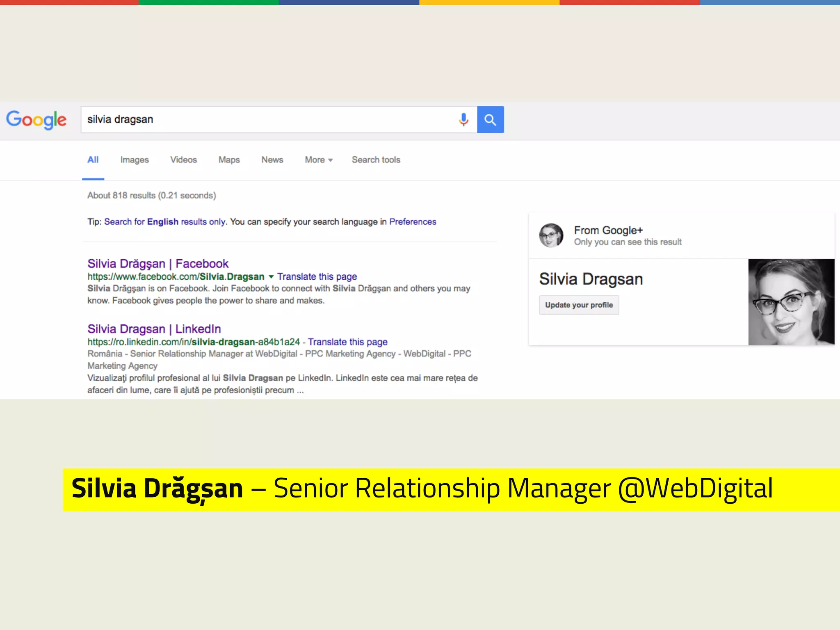
Task: Click Translate this page for Facebook result
Action: pyautogui.click(x=317, y=276)
